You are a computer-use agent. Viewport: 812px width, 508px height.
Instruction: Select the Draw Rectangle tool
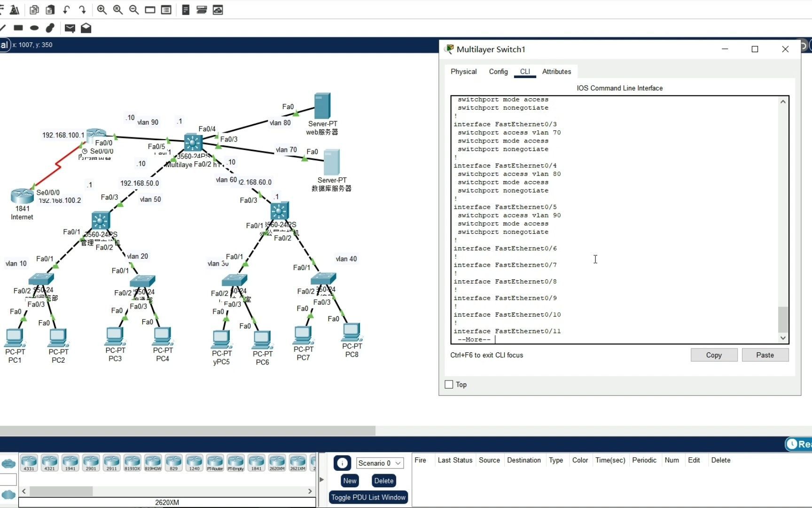pyautogui.click(x=18, y=28)
